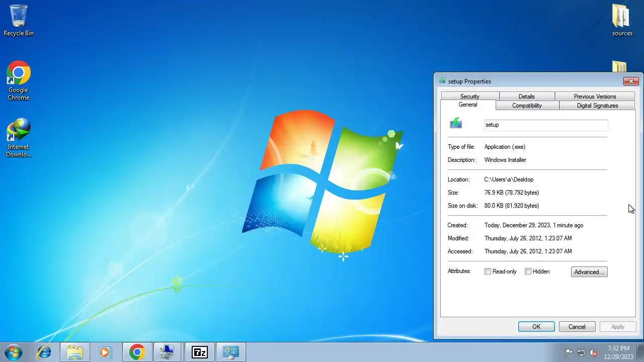Viewport: 644px width, 362px height.
Task: Click the Show desktop strip beside clock
Action: [640, 352]
